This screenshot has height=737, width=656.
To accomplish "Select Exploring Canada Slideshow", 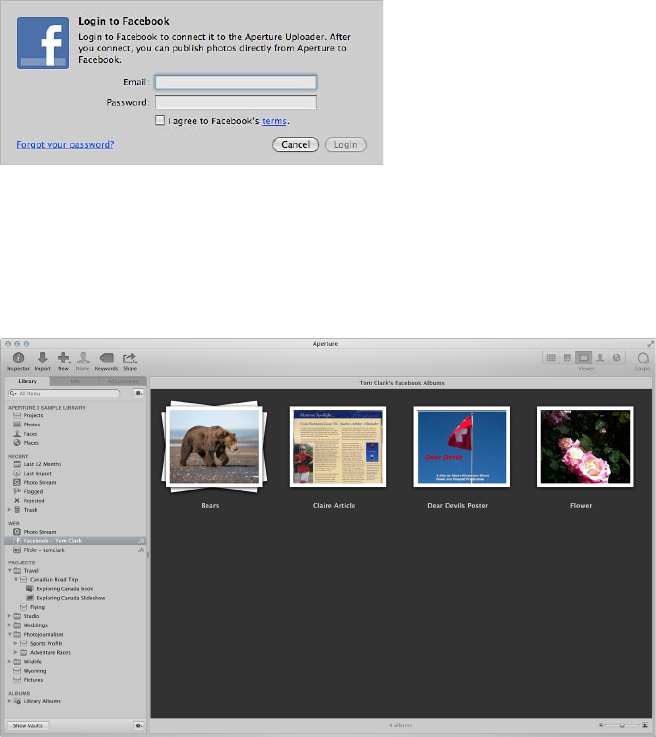I will (71, 598).
